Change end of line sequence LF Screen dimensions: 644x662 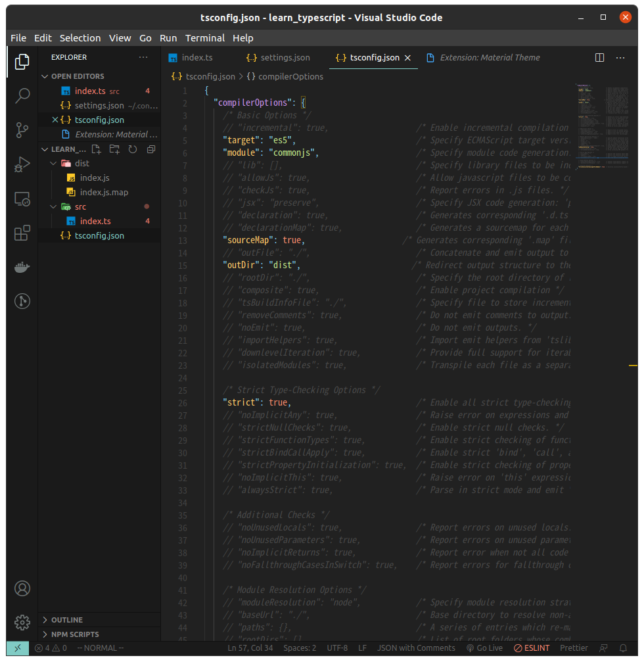(x=362, y=648)
